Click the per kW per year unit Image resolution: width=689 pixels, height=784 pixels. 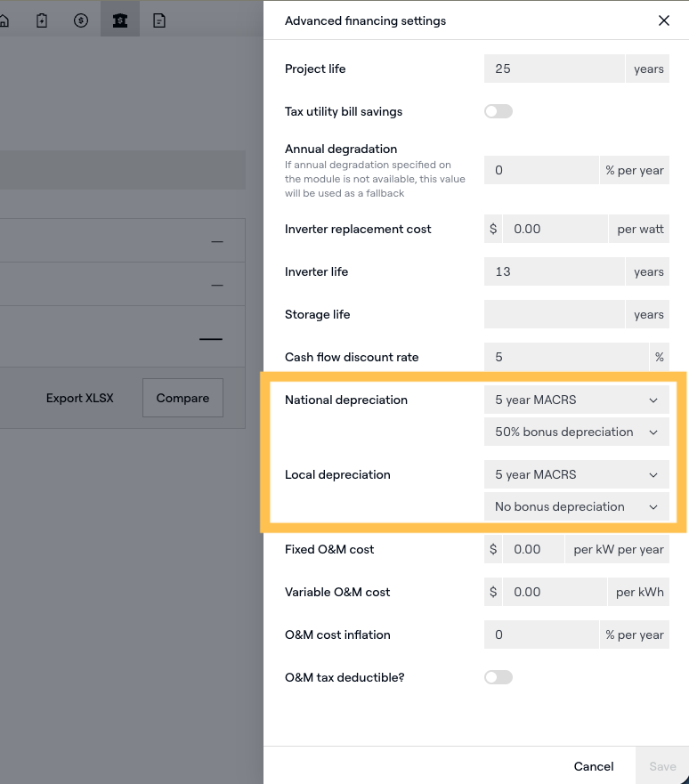[618, 549]
